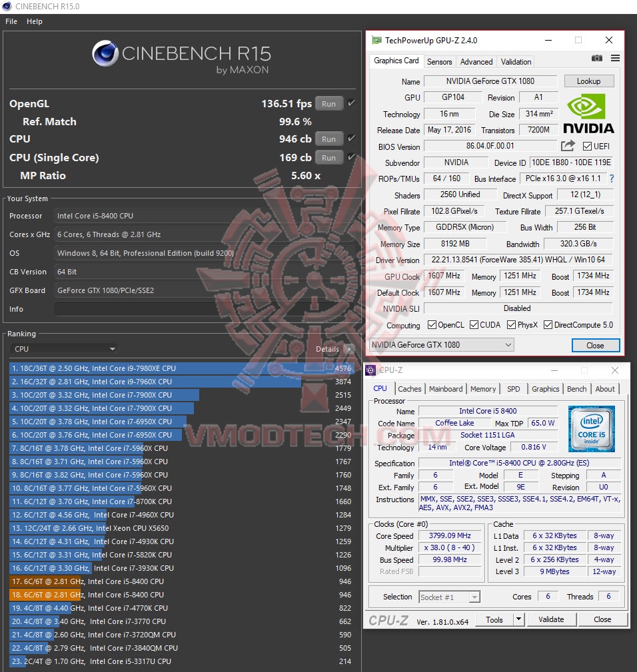Select ranking row 11 Core i7-8700K
The width and height of the screenshot is (637, 672).
(182, 502)
